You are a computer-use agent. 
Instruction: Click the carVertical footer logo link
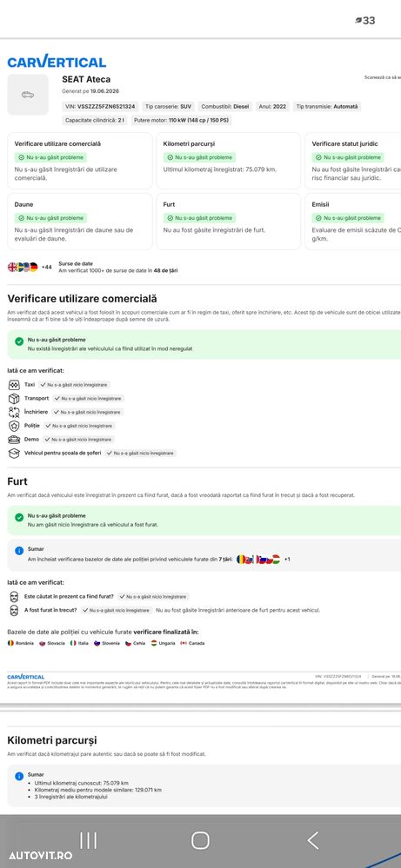tap(25, 677)
